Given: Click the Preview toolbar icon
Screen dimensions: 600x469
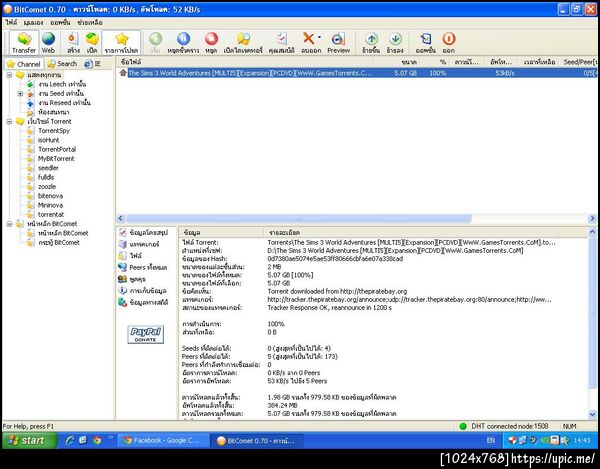Looking at the screenshot, I should [x=338, y=43].
